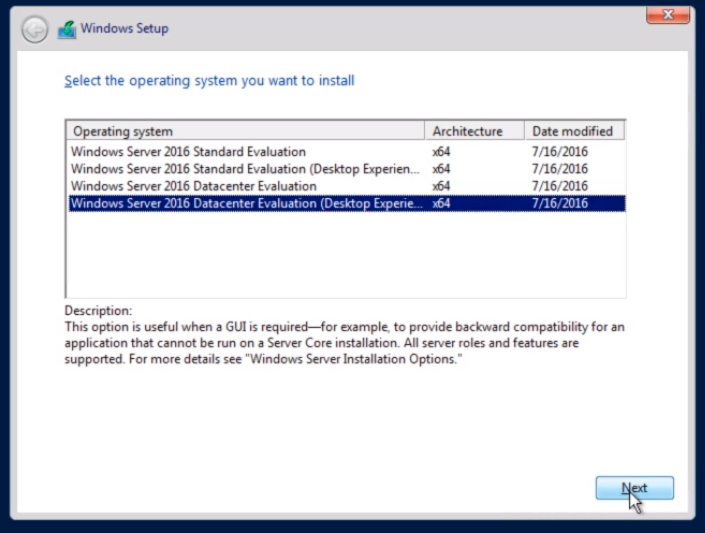Select Standard Evaluation (Desktop Experience) entry

(346, 169)
